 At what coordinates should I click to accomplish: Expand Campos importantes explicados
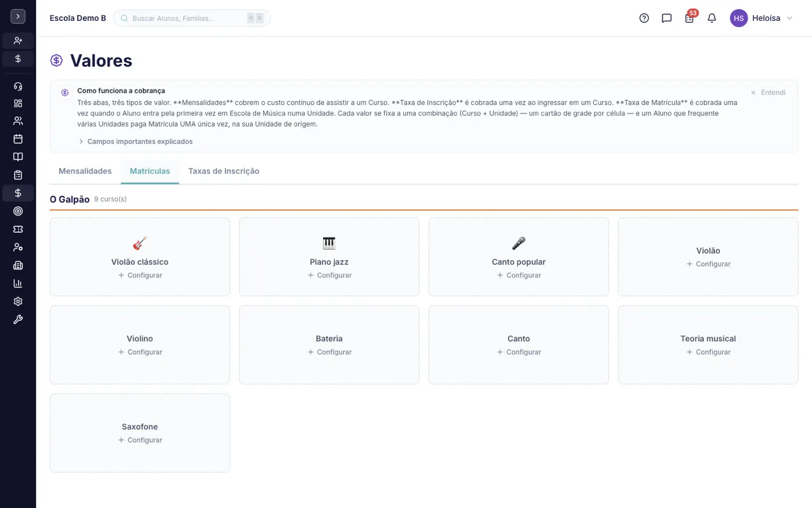[x=135, y=142]
